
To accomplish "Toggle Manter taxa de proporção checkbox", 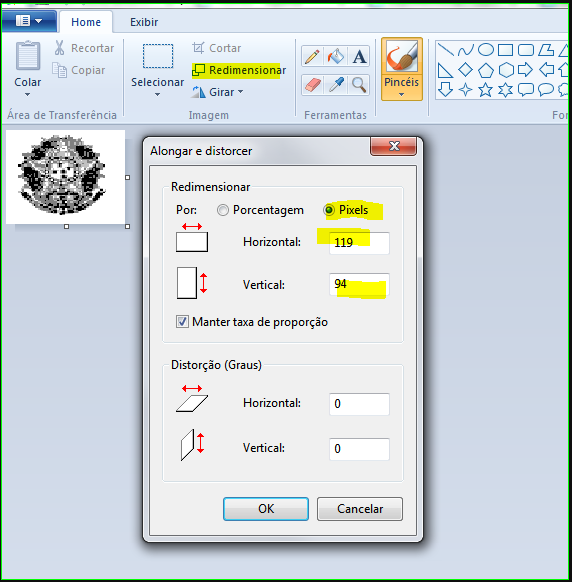I will click(x=182, y=321).
